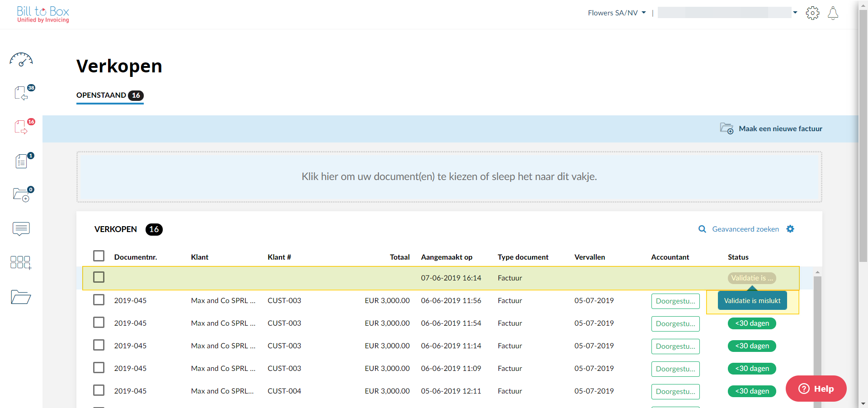Click the document upload drop zone
868x408 pixels.
449,177
